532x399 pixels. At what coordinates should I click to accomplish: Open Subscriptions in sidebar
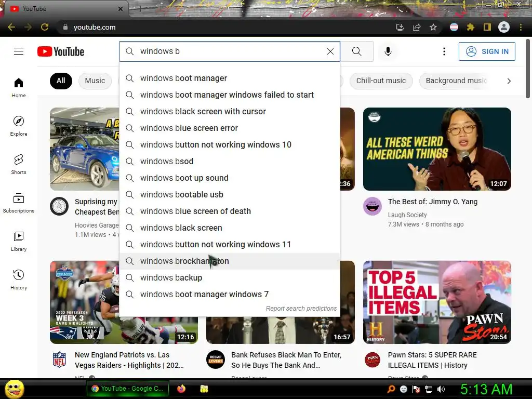[19, 203]
